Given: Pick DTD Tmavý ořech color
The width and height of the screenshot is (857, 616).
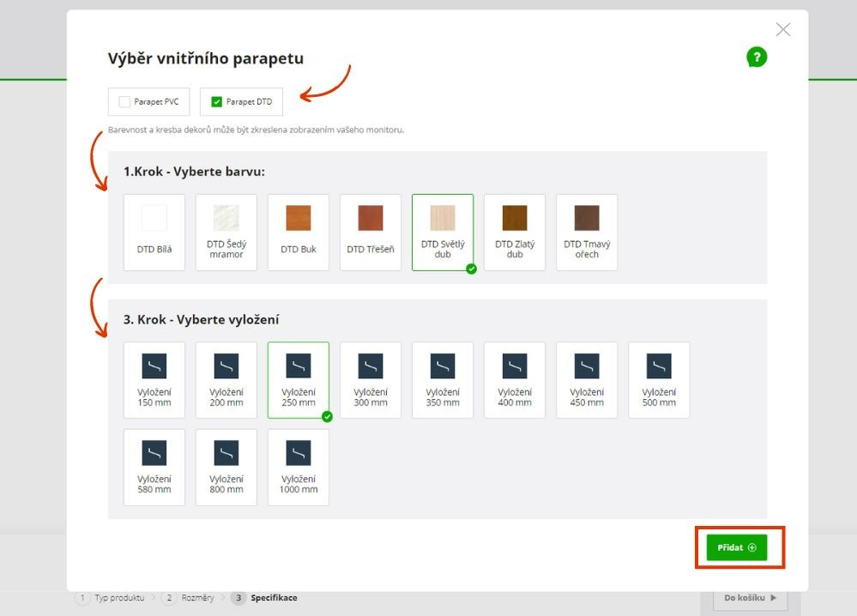Looking at the screenshot, I should 587,232.
